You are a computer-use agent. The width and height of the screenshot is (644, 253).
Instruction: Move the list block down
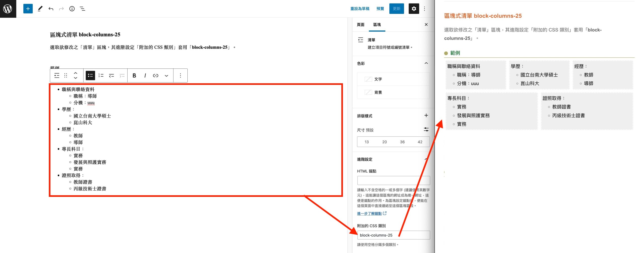75,78
